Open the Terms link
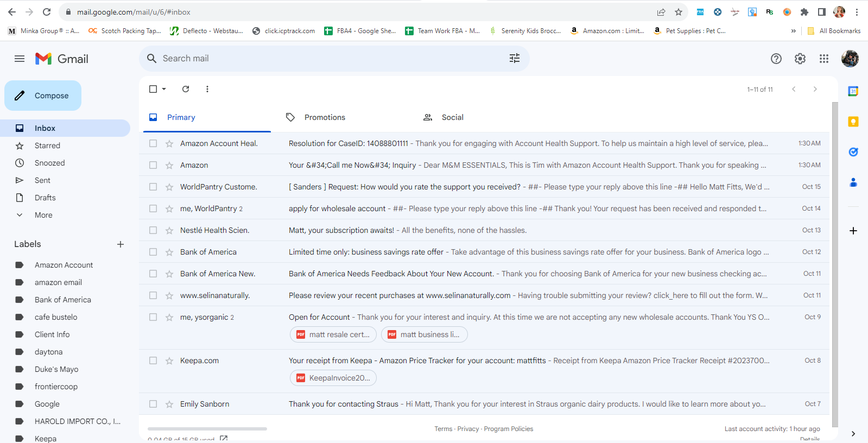The width and height of the screenshot is (868, 443). tap(443, 429)
